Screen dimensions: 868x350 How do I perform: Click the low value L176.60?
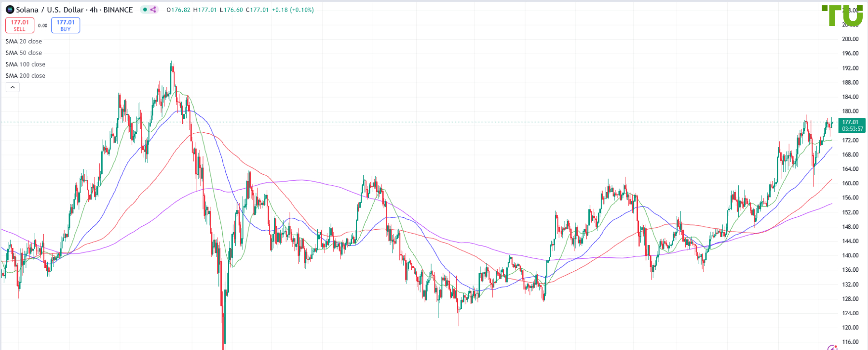(x=231, y=10)
